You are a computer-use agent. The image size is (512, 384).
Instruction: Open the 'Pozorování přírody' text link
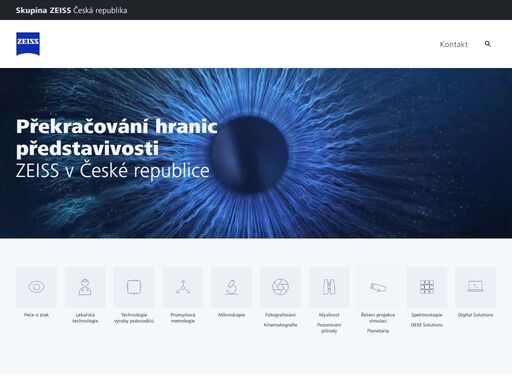coord(329,328)
